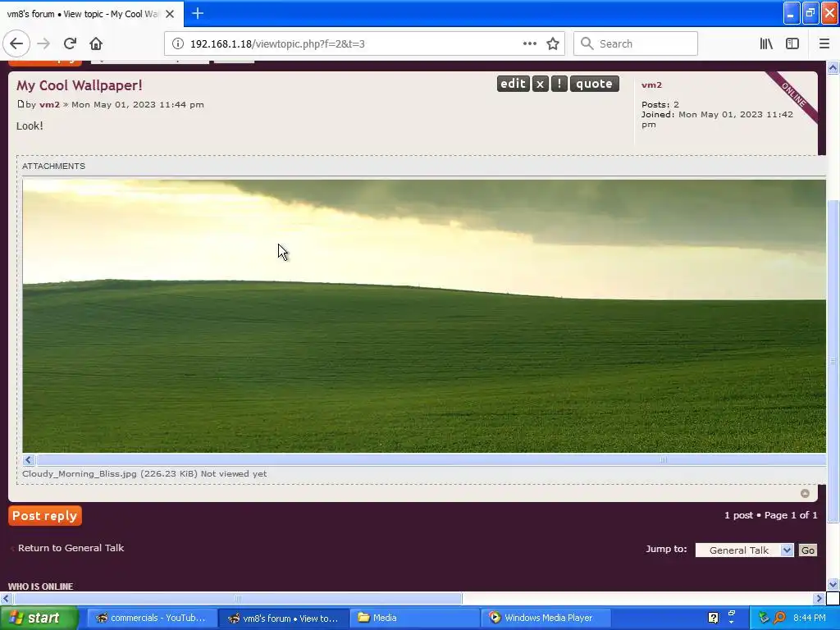Click the Post reply button

[45, 516]
